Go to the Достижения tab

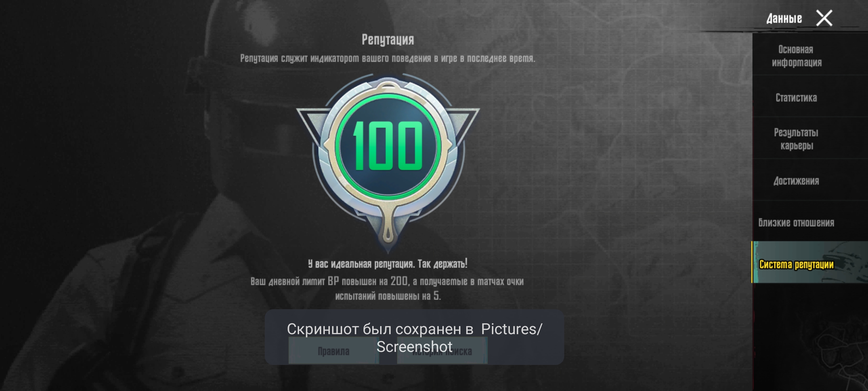click(796, 181)
